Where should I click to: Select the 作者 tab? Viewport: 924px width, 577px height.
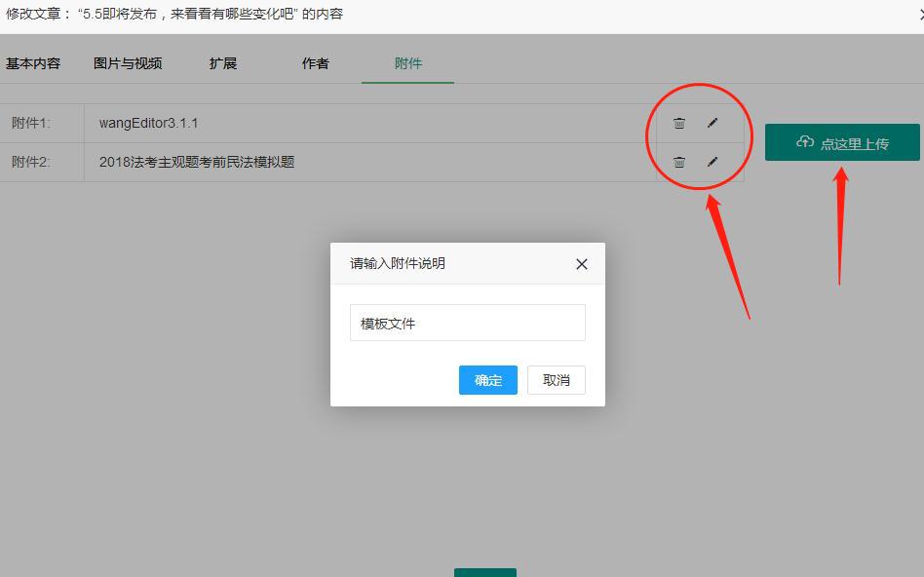click(315, 63)
